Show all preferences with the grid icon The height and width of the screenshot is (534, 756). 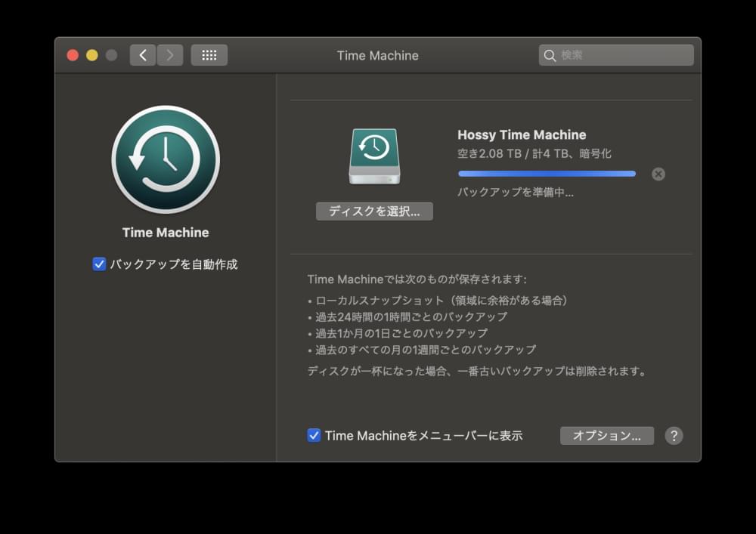coord(209,55)
